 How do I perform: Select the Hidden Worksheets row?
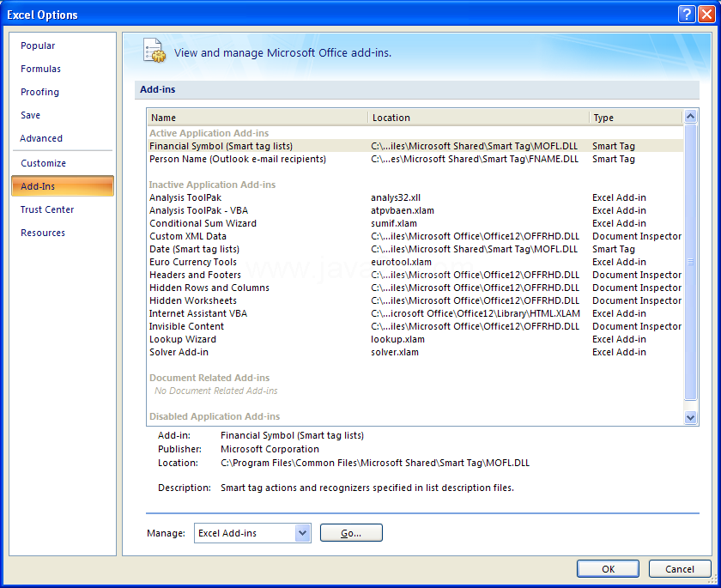(415, 300)
